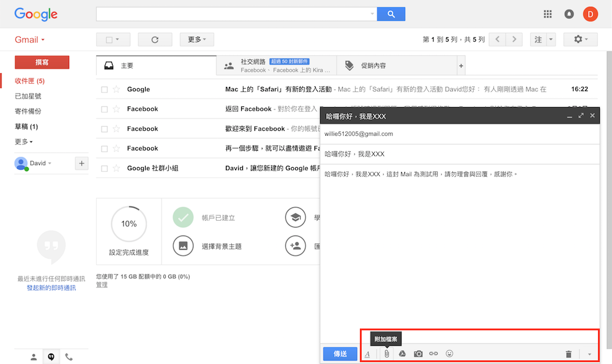This screenshot has height=364, width=612.
Task: Click the blue 傳送 send button
Action: tap(340, 354)
